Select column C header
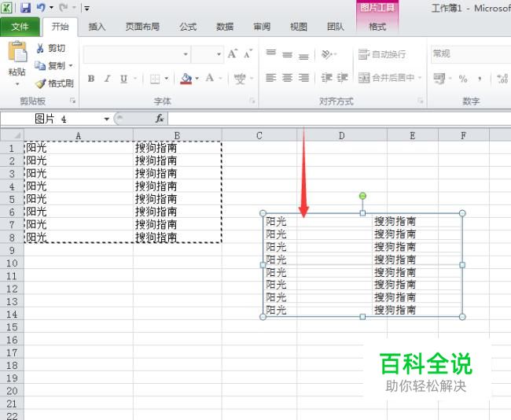 (259, 135)
